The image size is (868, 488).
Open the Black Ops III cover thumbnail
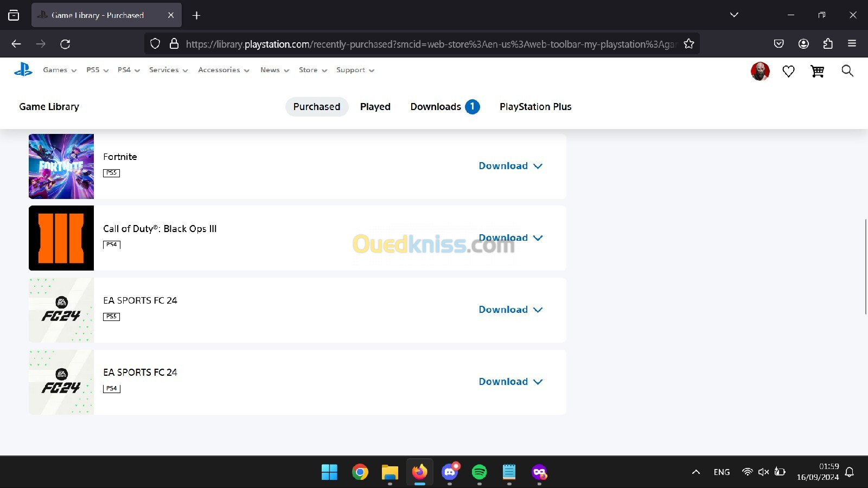pyautogui.click(x=61, y=238)
